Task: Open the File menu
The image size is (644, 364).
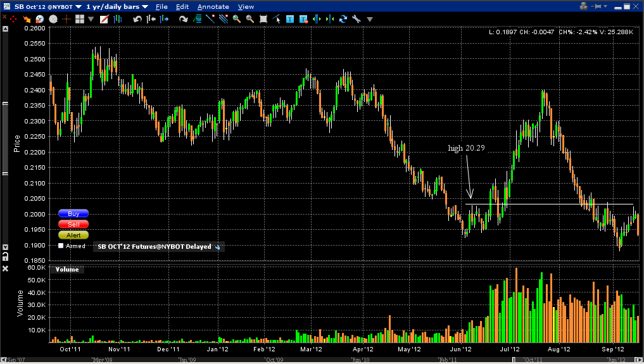Action: tap(161, 6)
